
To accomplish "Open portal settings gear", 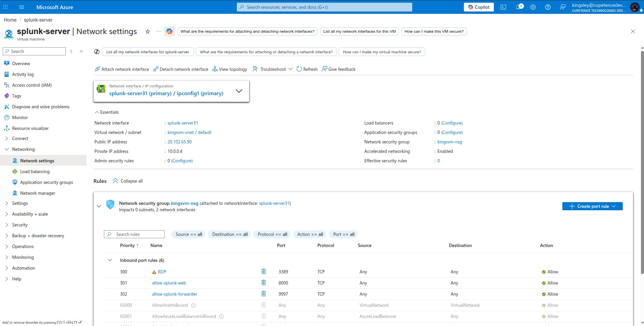I will [533, 7].
